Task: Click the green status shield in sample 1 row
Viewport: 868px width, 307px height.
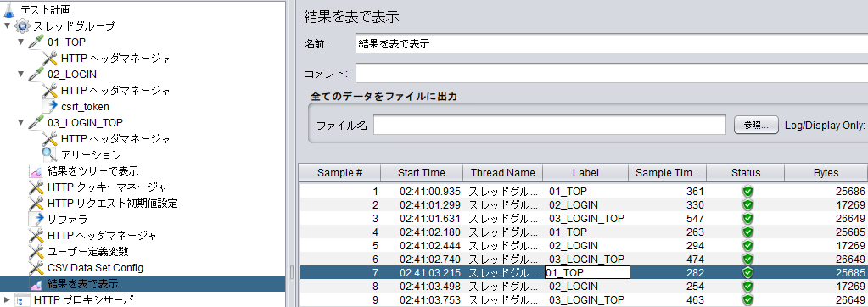Action: (748, 192)
